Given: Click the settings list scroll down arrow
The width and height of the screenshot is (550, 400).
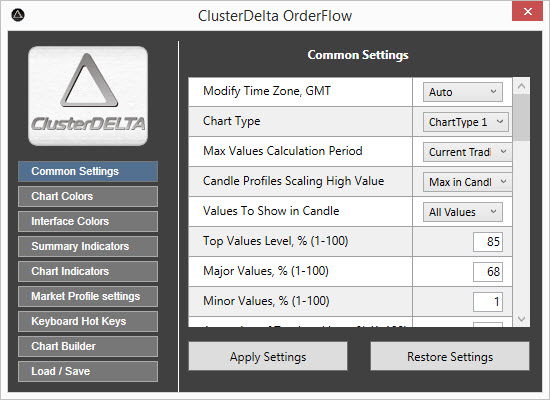Looking at the screenshot, I should pos(521,319).
